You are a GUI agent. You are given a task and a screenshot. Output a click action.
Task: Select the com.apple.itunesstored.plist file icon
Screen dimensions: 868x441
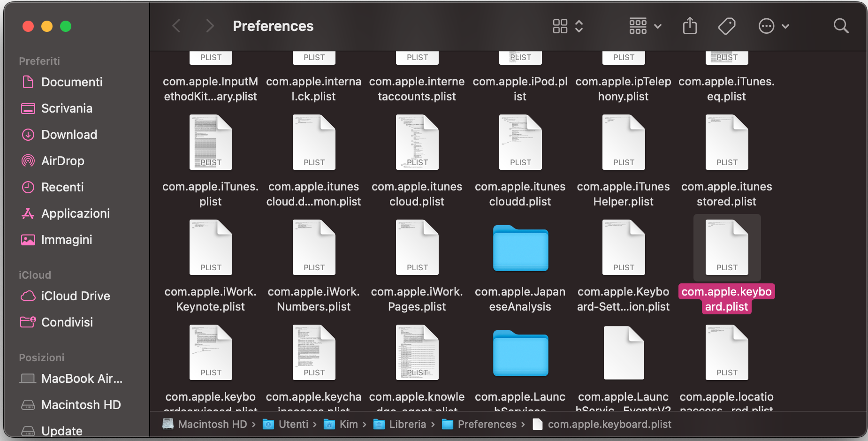(x=727, y=142)
